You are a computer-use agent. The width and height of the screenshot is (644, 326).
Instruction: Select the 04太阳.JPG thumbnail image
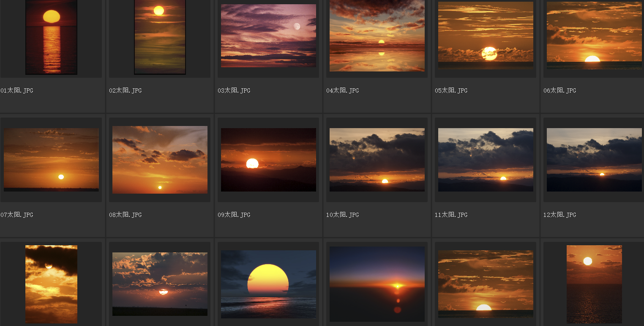click(377, 36)
